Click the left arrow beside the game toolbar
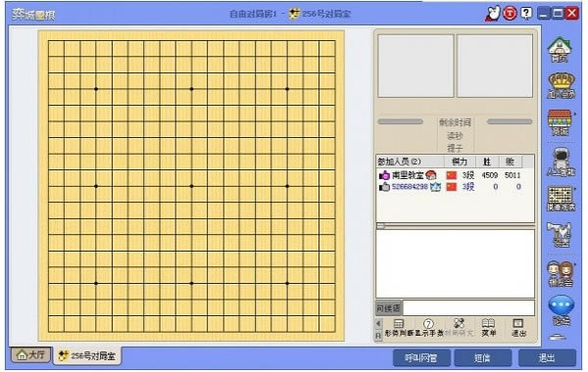588x372 pixels. (378, 323)
